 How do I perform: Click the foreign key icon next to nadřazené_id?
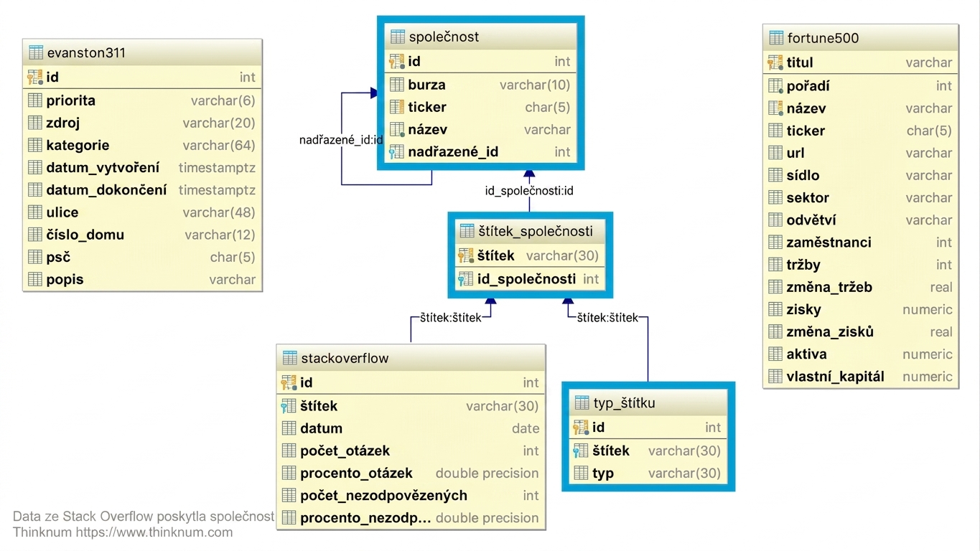click(x=397, y=152)
